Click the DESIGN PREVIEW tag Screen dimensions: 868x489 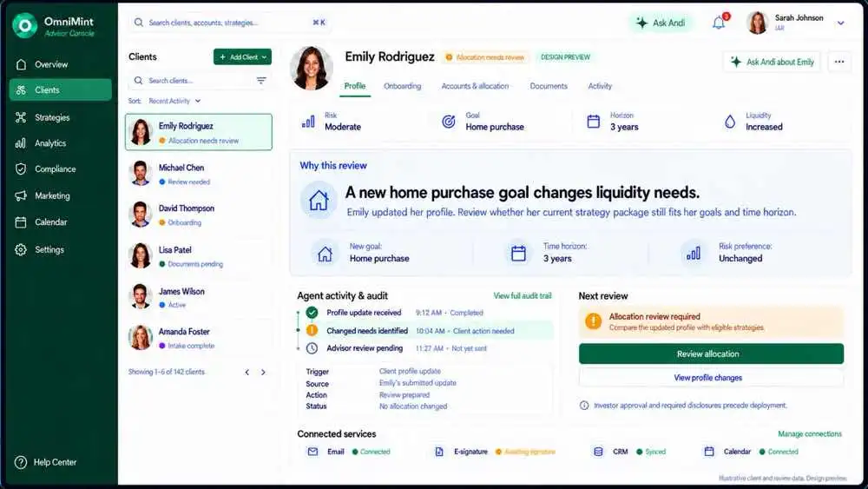(565, 57)
